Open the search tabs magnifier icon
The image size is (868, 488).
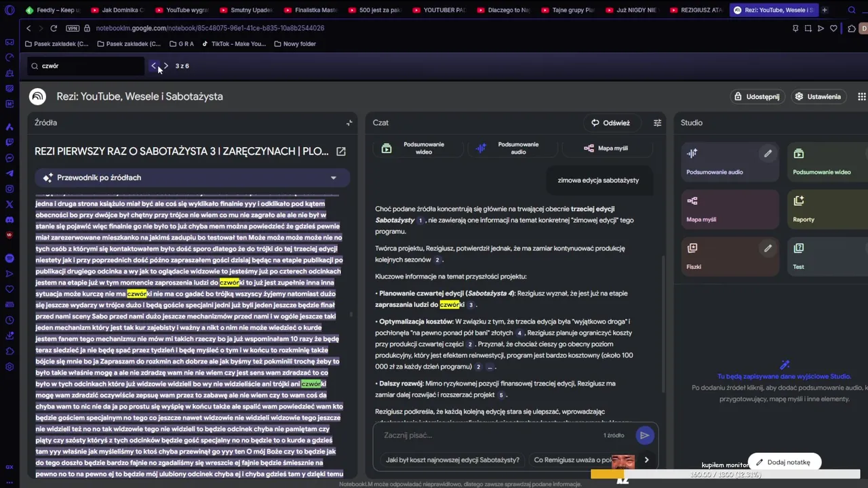tap(852, 10)
